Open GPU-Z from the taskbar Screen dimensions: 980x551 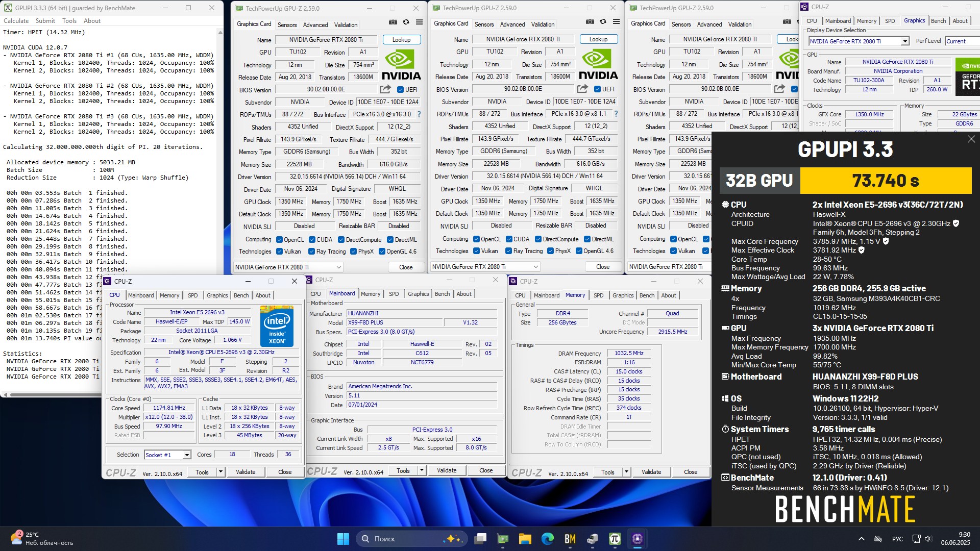click(503, 539)
